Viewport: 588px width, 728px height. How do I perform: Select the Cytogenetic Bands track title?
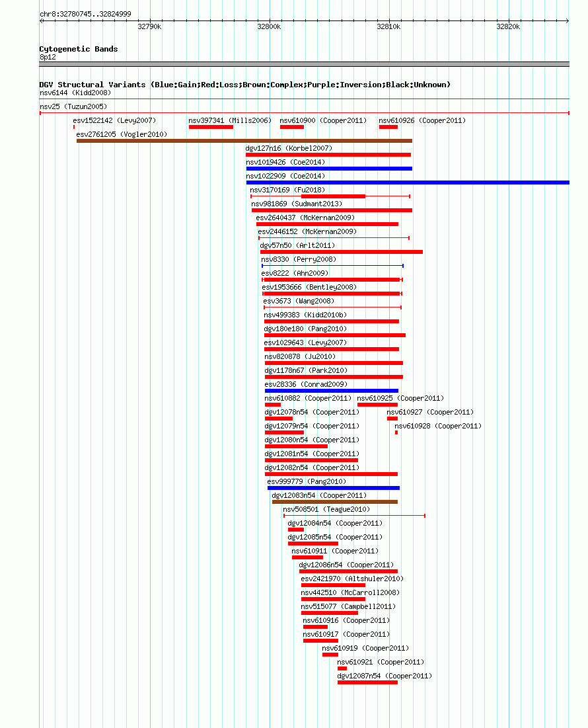pyautogui.click(x=79, y=49)
